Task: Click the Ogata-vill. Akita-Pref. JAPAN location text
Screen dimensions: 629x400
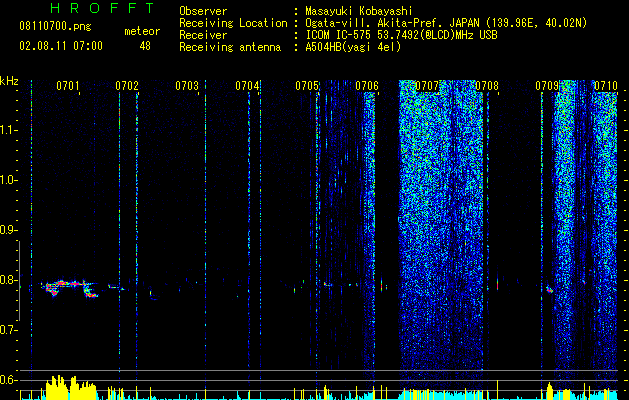Action: point(392,23)
